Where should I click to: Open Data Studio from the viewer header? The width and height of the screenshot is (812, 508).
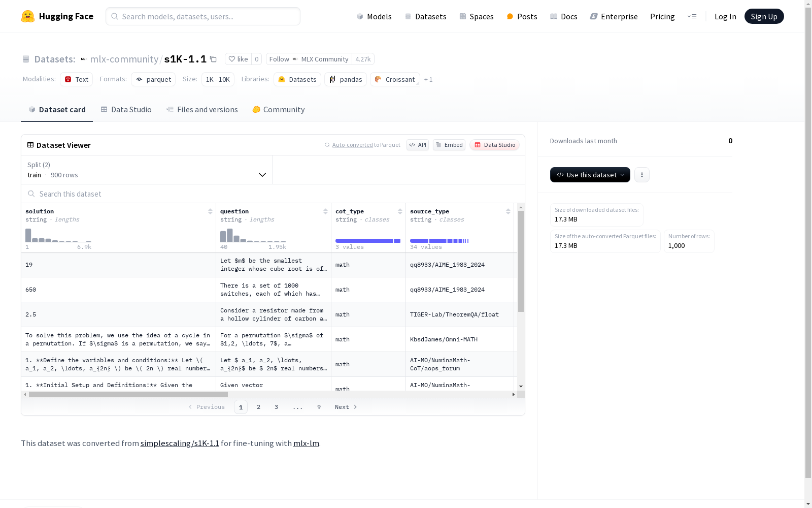494,145
